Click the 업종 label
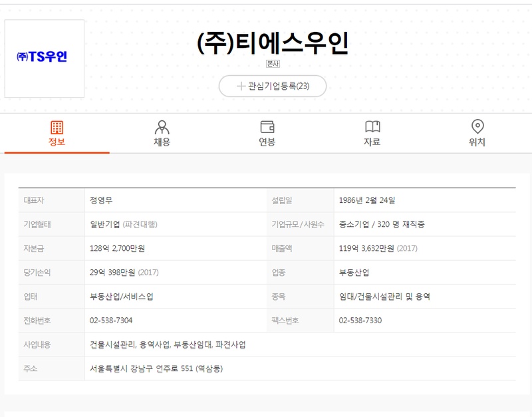 coord(278,273)
